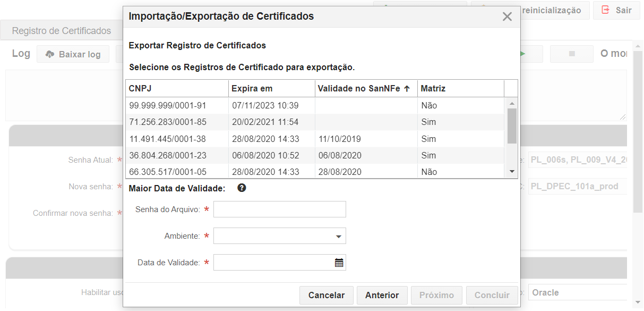644x311 pixels.
Task: Click Matriz cell Não in 99.999.999 row
Action: pyautogui.click(x=429, y=105)
